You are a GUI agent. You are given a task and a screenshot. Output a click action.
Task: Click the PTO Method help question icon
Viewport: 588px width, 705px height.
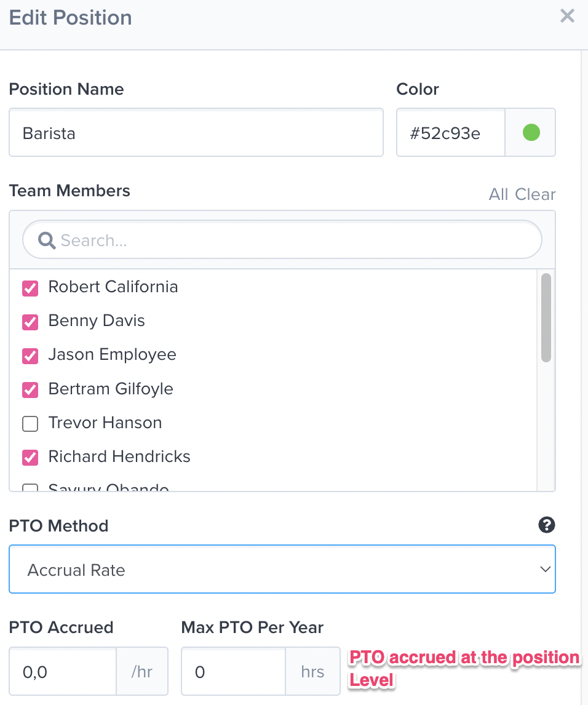pos(546,525)
